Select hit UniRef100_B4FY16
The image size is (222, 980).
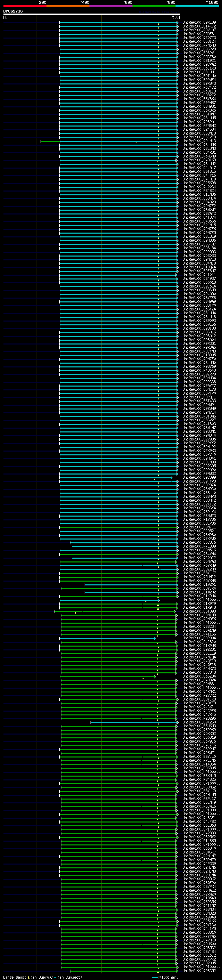199,175
